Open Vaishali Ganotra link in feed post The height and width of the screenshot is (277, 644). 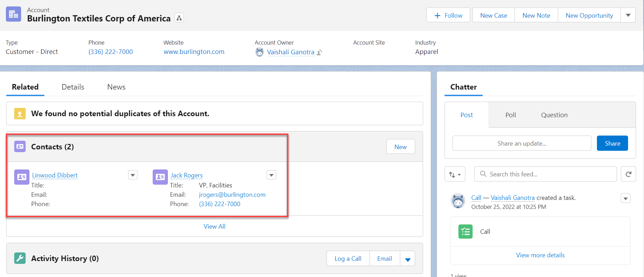coord(513,198)
